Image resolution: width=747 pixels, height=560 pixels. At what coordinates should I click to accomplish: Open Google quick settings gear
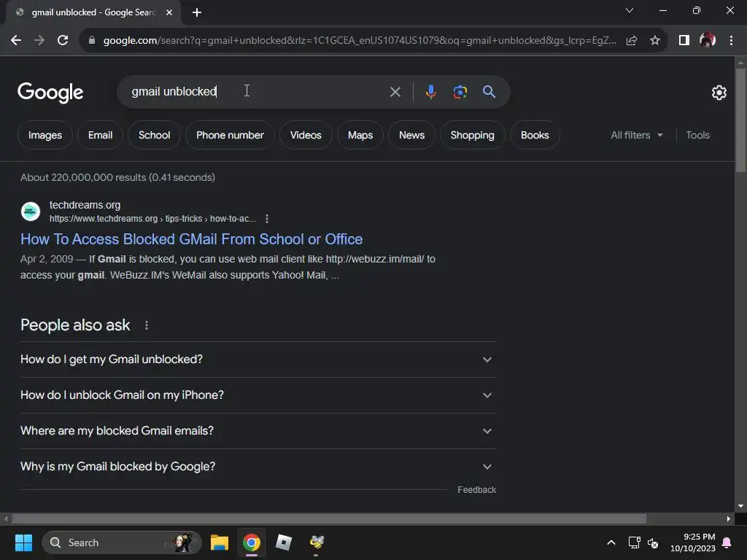pyautogui.click(x=719, y=93)
